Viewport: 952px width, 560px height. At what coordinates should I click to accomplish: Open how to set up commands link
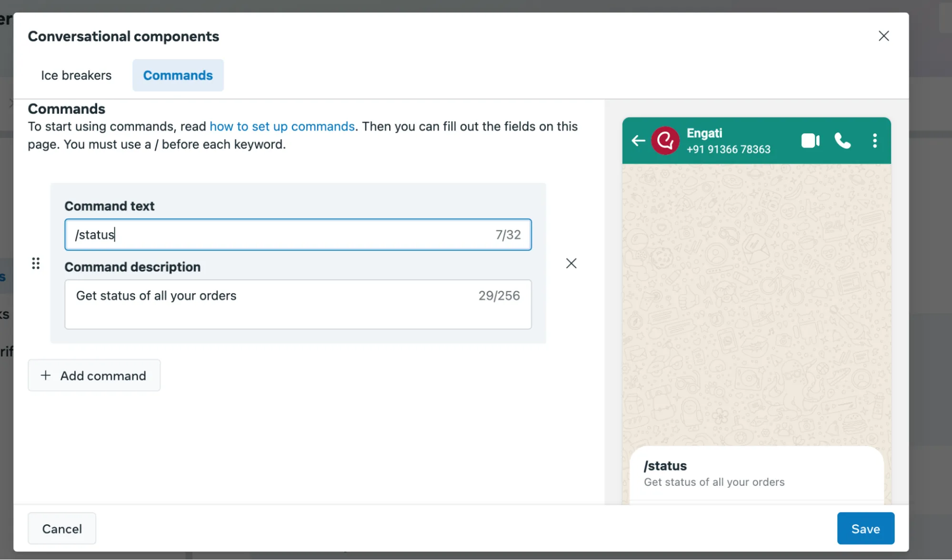(x=281, y=125)
